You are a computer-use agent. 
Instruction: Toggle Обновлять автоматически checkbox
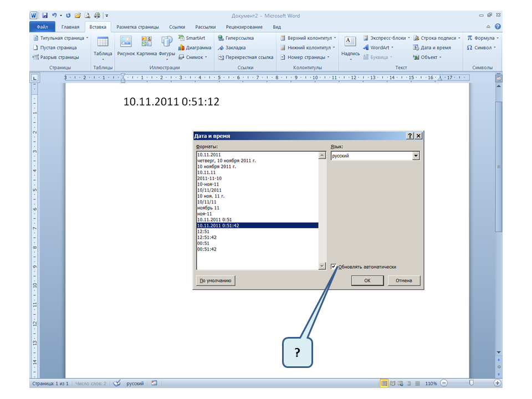(x=334, y=267)
